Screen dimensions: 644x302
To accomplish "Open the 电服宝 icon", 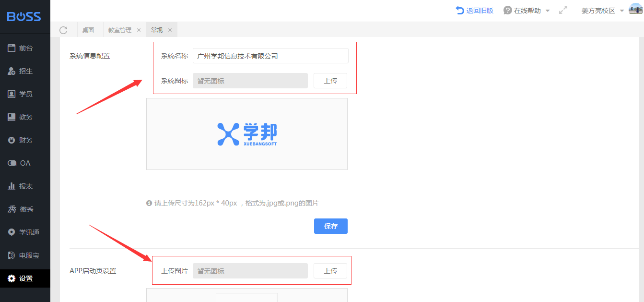I will point(12,255).
